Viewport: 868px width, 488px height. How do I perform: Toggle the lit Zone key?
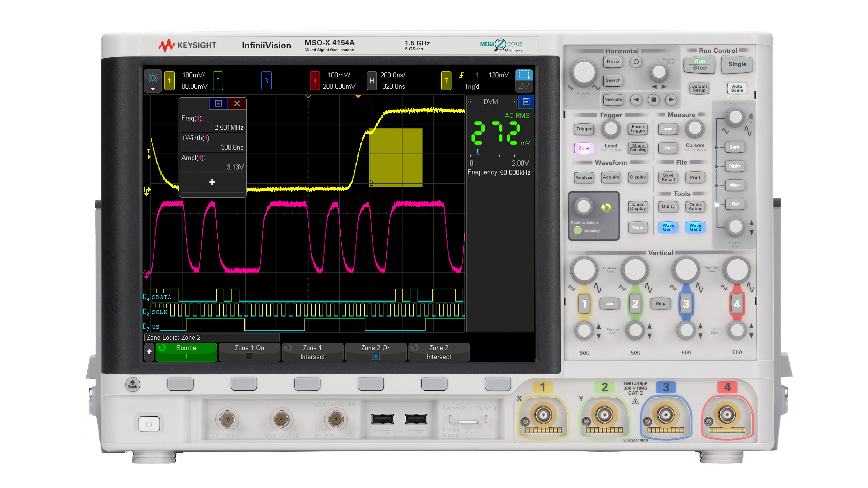584,148
